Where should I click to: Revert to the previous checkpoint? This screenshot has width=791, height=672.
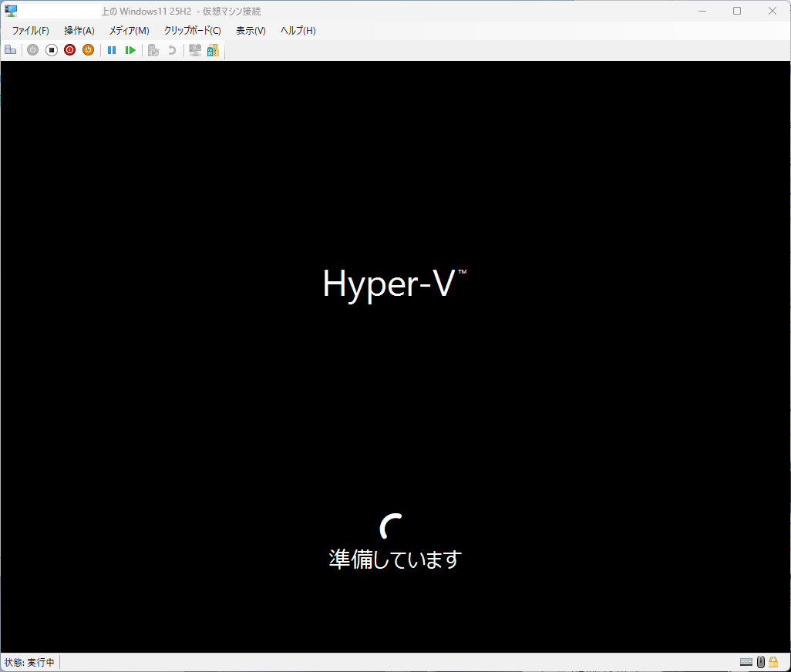[x=172, y=50]
